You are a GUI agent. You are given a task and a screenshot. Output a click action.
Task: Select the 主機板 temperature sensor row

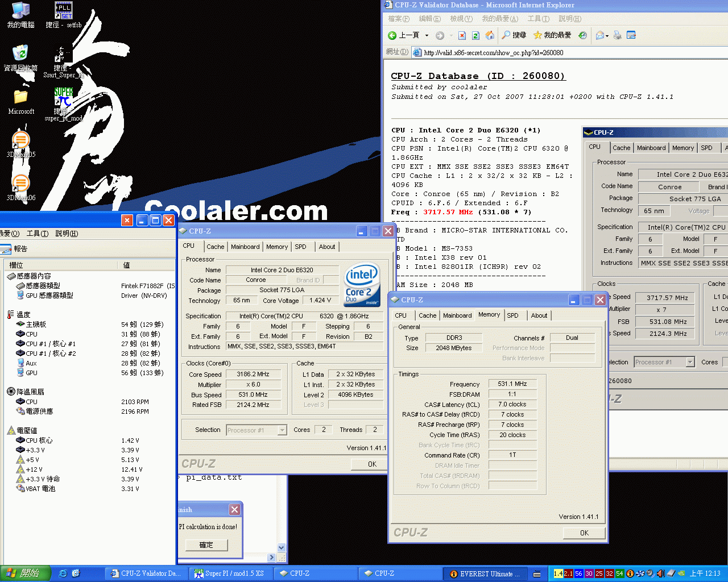point(90,325)
